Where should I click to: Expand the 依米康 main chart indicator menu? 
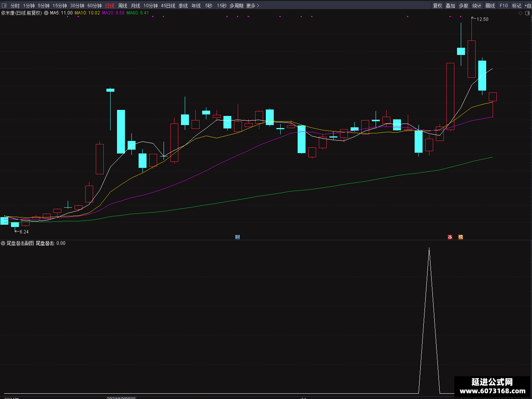point(46,13)
